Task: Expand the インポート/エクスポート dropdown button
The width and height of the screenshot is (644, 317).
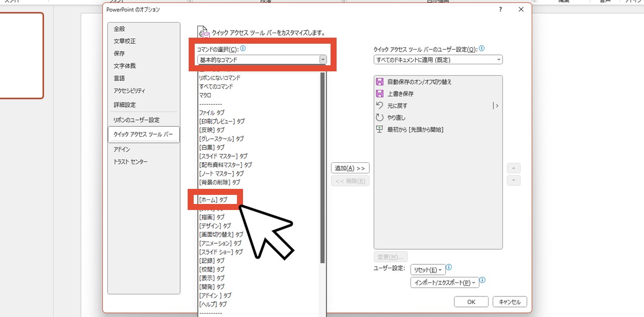Action: click(444, 282)
